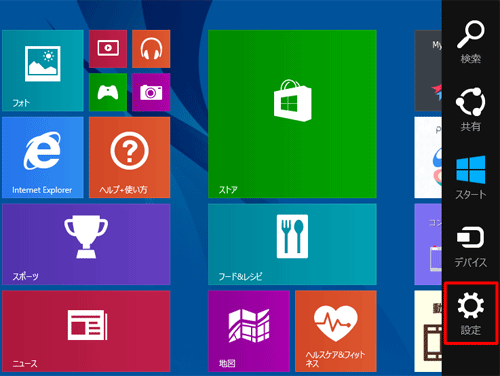Open the Maps (地図) tile
The width and height of the screenshot is (500, 376).
[249, 331]
